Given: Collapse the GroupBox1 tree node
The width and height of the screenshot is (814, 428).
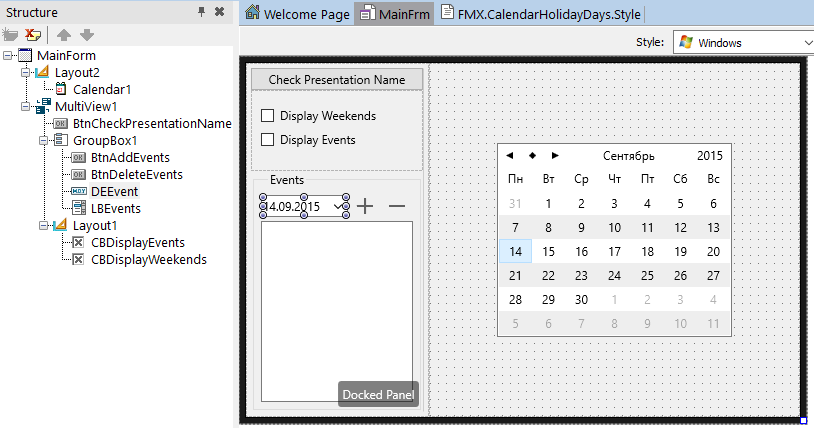Looking at the screenshot, I should click(44, 140).
